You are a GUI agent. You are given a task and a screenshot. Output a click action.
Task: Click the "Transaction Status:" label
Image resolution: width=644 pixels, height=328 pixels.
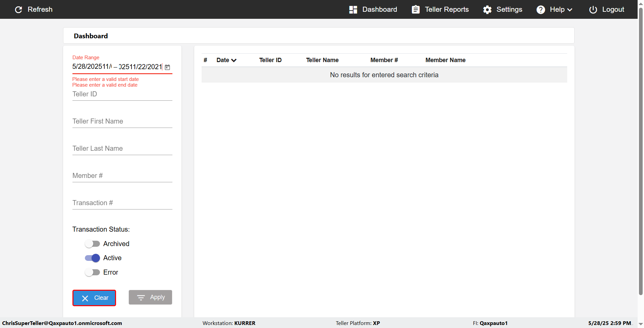coord(101,229)
